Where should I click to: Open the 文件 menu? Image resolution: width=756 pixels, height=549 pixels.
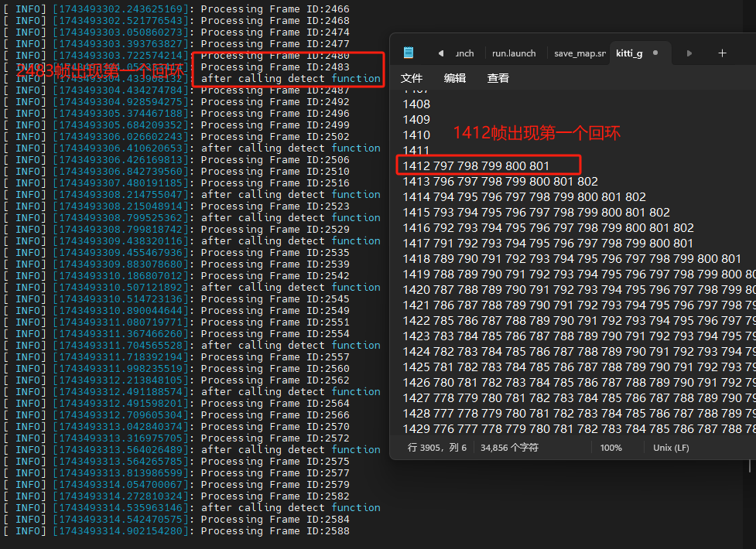[412, 77]
